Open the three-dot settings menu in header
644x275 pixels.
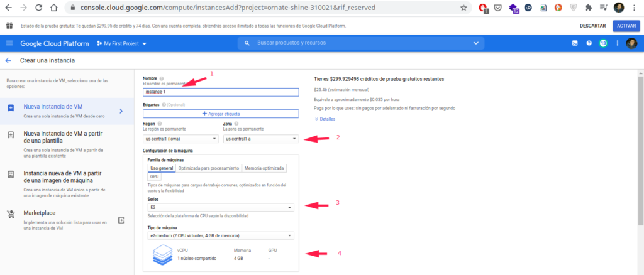coord(618,43)
